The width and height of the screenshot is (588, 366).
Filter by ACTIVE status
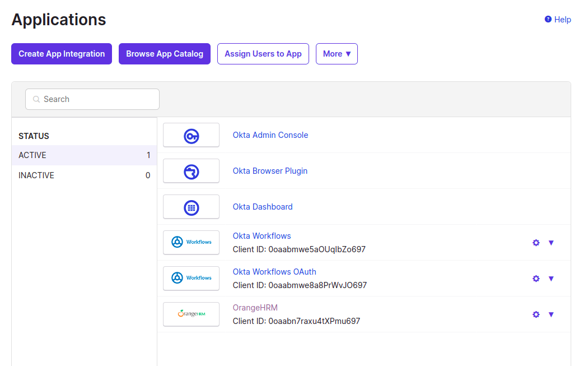pyautogui.click(x=85, y=155)
